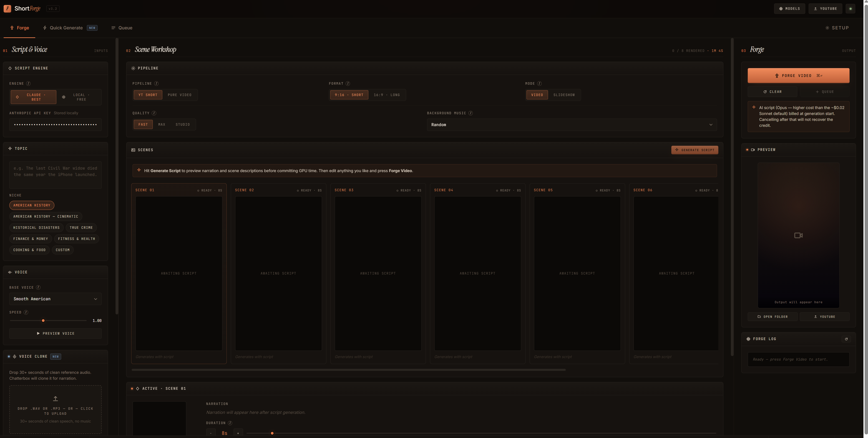Click the Engine info icon
This screenshot has width=868, height=438.
tap(28, 83)
